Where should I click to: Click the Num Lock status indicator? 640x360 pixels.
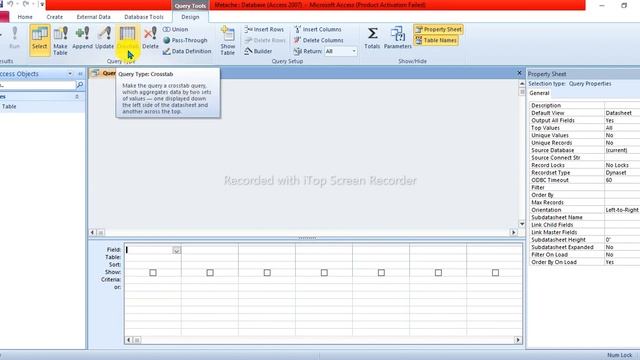click(619, 355)
